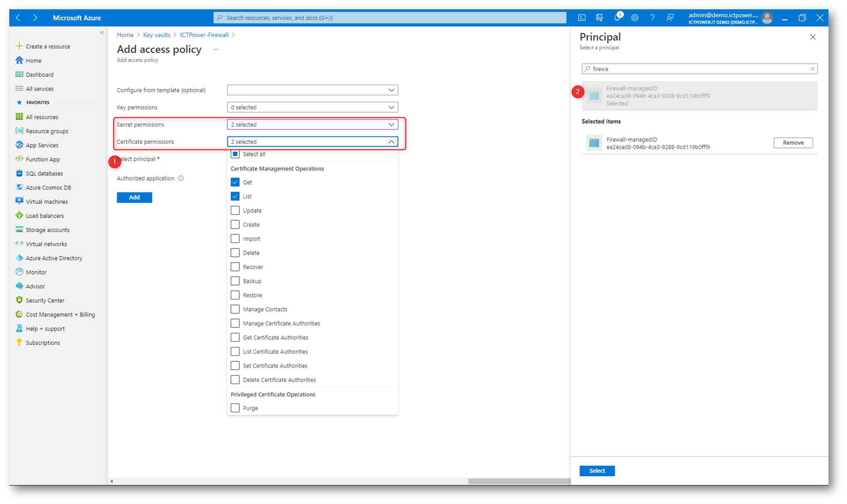
Task: Follow the Key vaults breadcrumb link
Action: [157, 35]
